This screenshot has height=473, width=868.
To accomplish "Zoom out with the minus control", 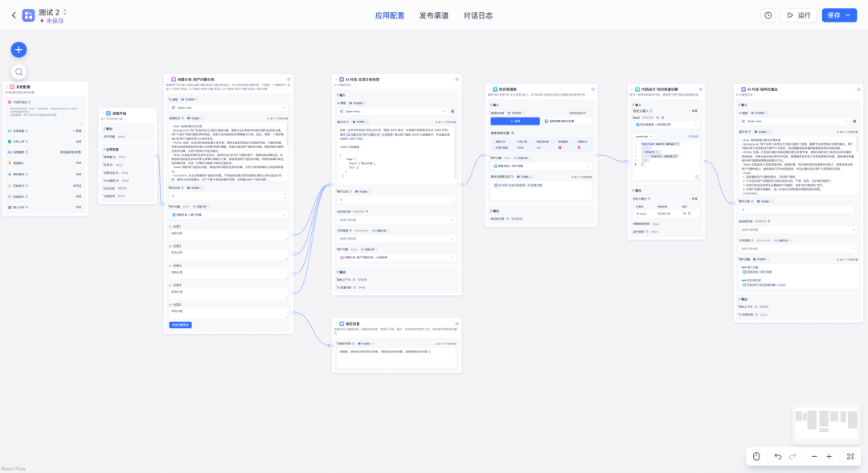I will coord(813,456).
